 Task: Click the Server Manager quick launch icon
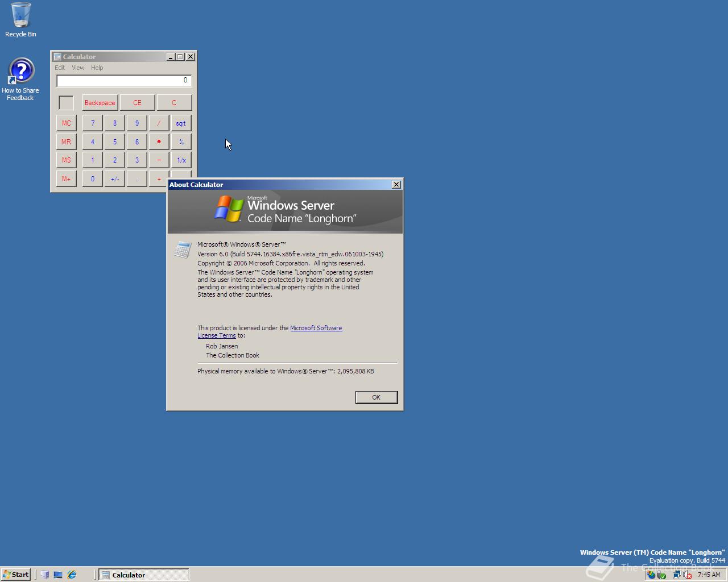click(44, 575)
